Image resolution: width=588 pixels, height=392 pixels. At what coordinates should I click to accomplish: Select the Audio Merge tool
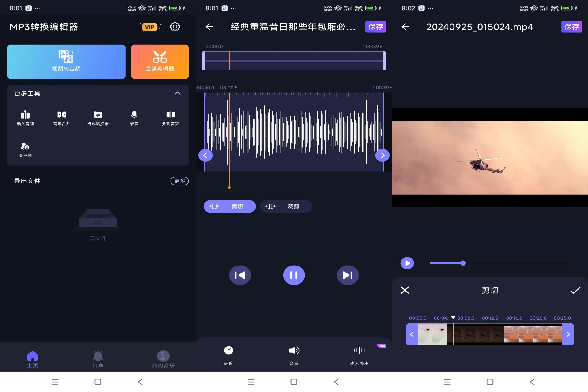tap(62, 118)
